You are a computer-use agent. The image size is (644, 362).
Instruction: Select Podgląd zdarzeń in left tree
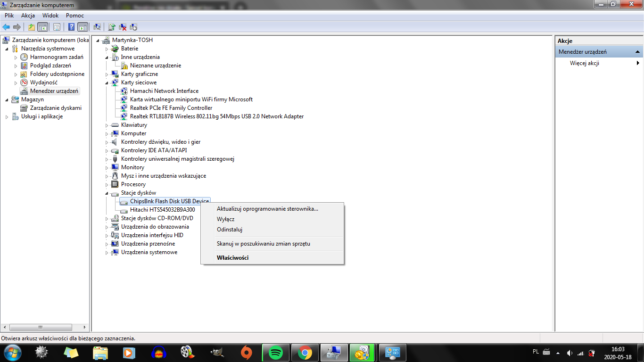click(50, 66)
